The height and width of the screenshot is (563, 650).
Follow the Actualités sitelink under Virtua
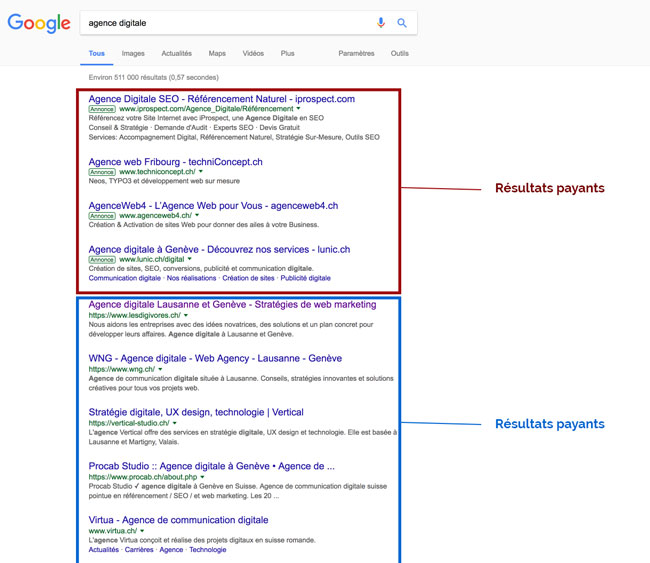[104, 550]
